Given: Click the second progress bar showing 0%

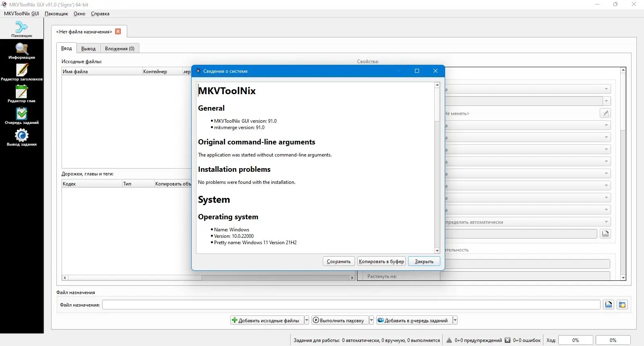Looking at the screenshot, I should click(613, 340).
